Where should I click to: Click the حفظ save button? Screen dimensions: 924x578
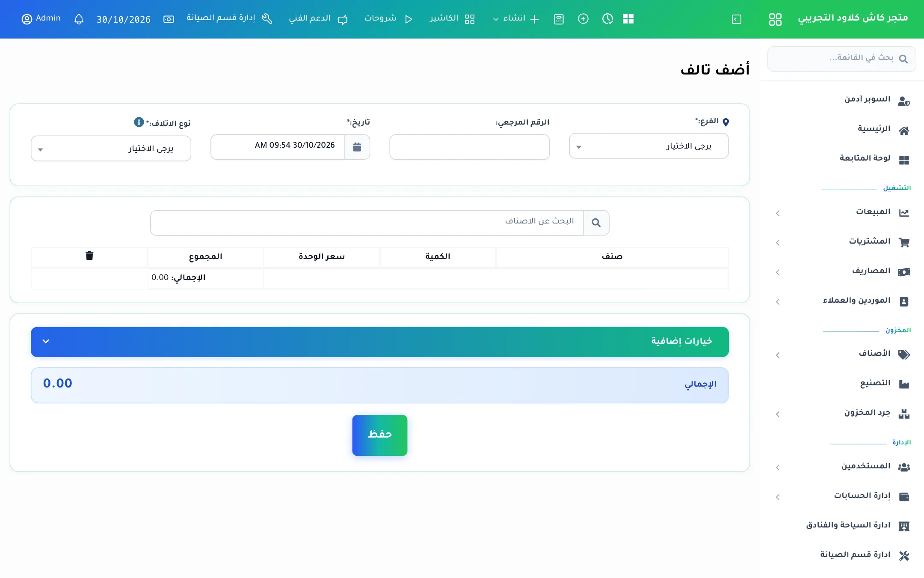380,435
